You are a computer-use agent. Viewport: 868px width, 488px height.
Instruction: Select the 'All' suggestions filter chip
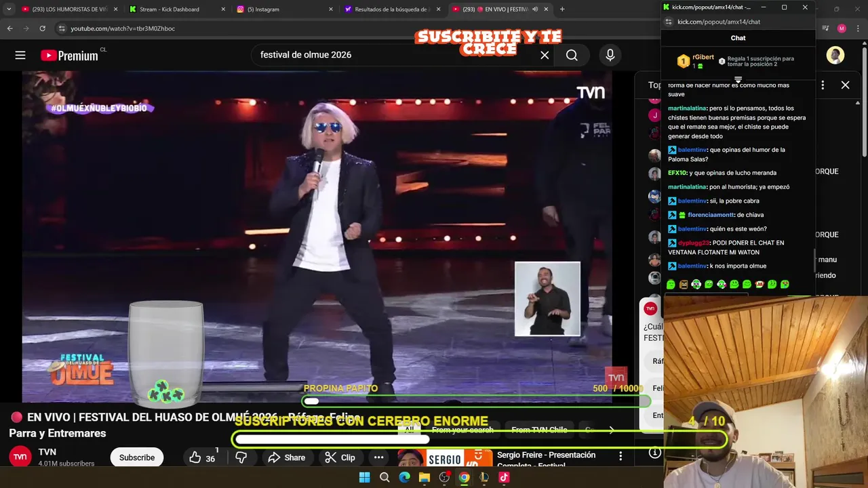[x=409, y=430]
